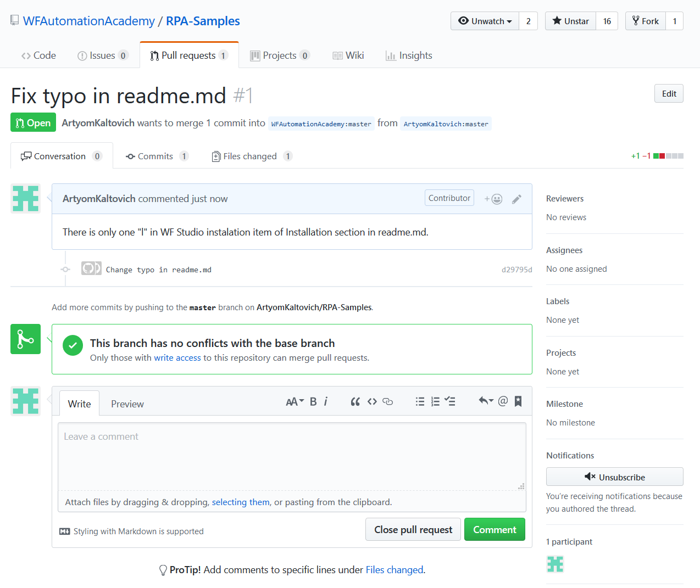Viewport: 700px width, 588px height.
Task: Click the 'Styling with Markdown is supported' link
Action: pyautogui.click(x=138, y=531)
